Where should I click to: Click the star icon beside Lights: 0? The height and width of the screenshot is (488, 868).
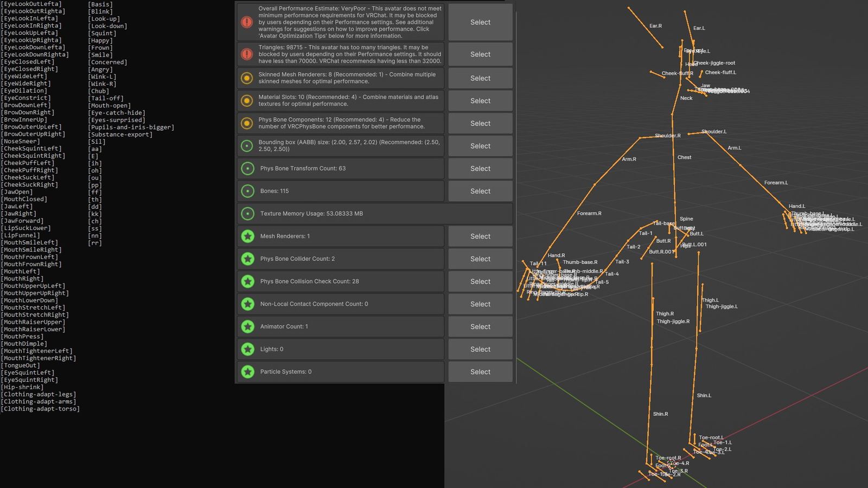tap(248, 349)
